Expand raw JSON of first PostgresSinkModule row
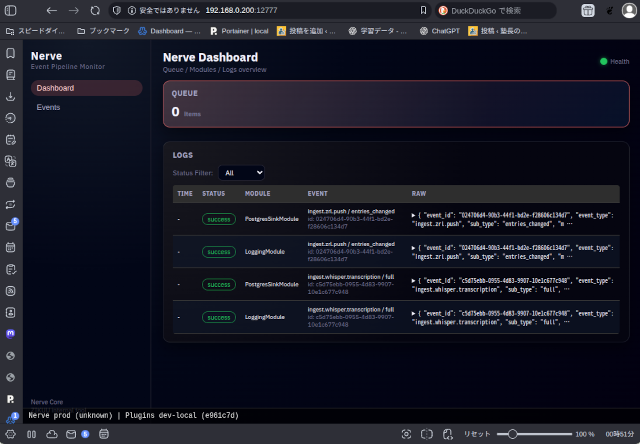 [x=414, y=214]
